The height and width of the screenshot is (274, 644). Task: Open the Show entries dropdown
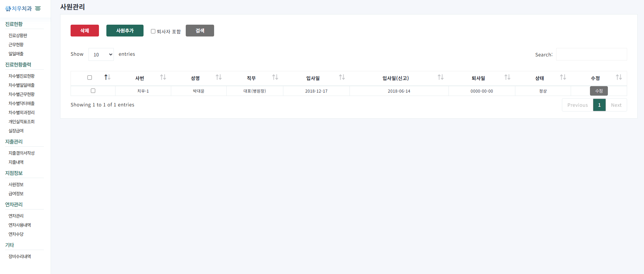pos(101,54)
